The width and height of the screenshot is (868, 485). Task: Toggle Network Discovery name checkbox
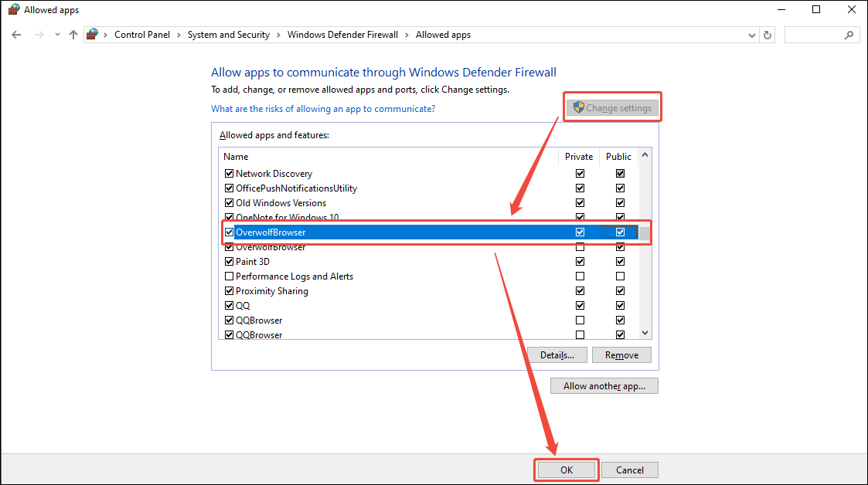tap(230, 174)
